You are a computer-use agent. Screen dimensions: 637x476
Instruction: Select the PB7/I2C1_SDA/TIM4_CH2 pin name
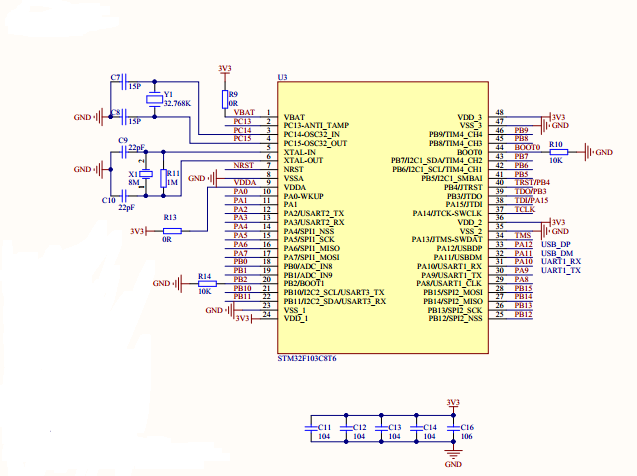(x=437, y=160)
